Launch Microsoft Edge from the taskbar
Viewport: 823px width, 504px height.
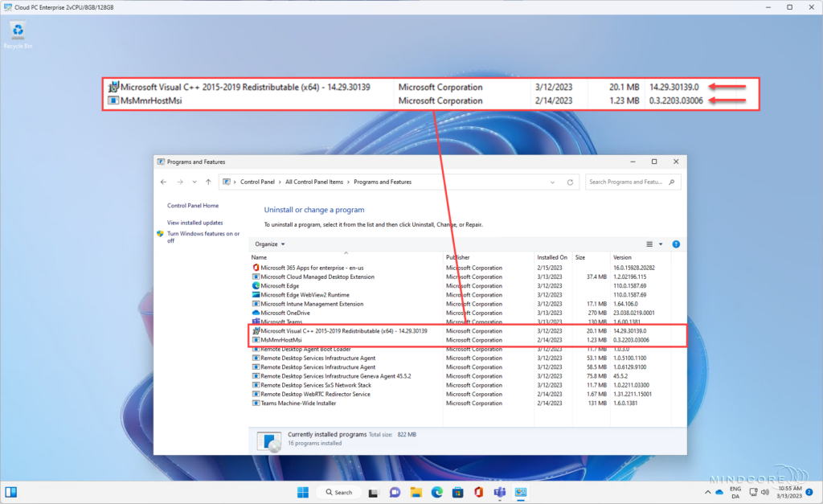click(437, 492)
